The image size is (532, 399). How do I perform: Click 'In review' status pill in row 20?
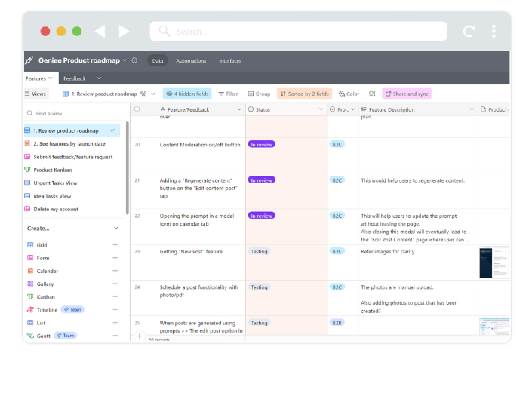(261, 144)
